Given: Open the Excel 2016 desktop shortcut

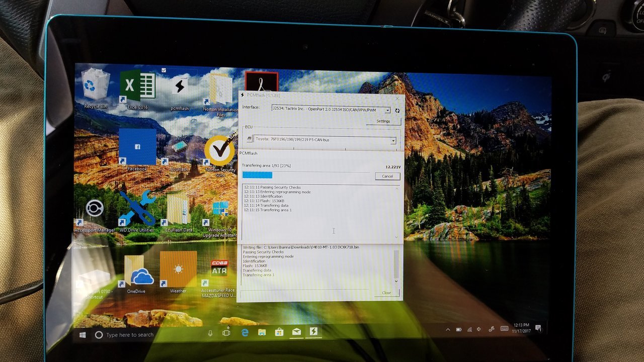Looking at the screenshot, I should 137,89.
